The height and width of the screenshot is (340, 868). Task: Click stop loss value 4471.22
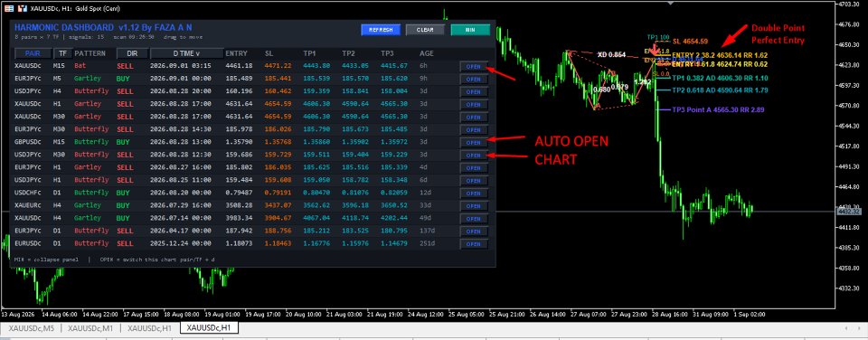click(278, 65)
